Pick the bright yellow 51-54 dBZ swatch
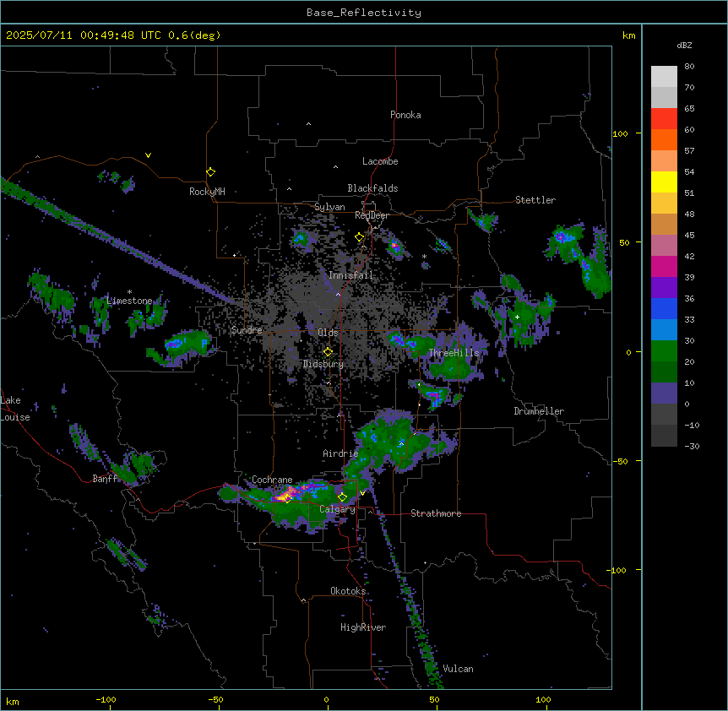Screen dimensions: 728x711 click(x=664, y=182)
